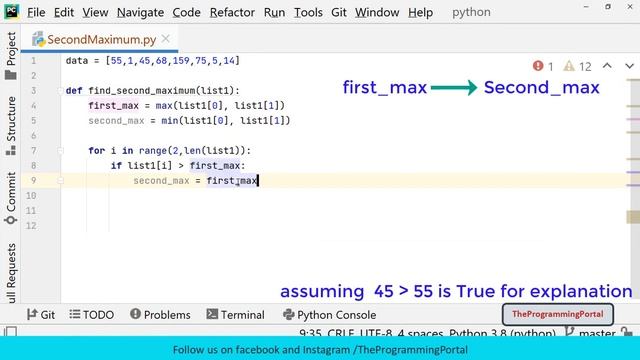Click the yellow warning count indicator
The height and width of the screenshot is (360, 640).
pos(578,66)
